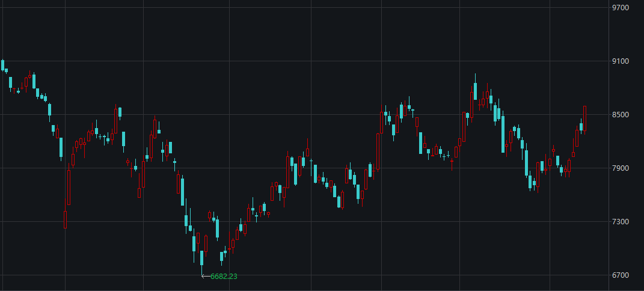Click the 6700 price axis label
644x291 pixels.
(x=620, y=275)
